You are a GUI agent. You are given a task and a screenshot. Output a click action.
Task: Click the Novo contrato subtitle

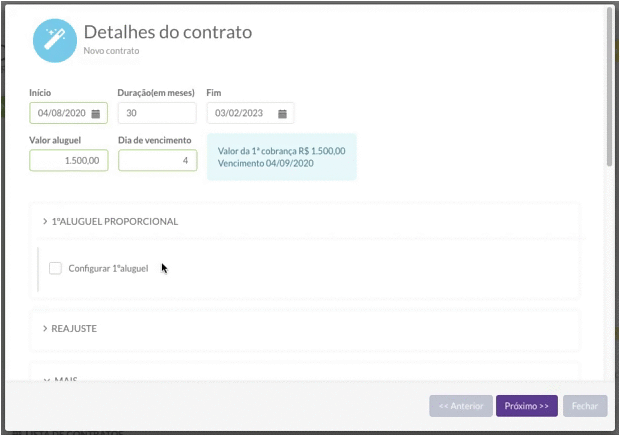click(x=111, y=50)
